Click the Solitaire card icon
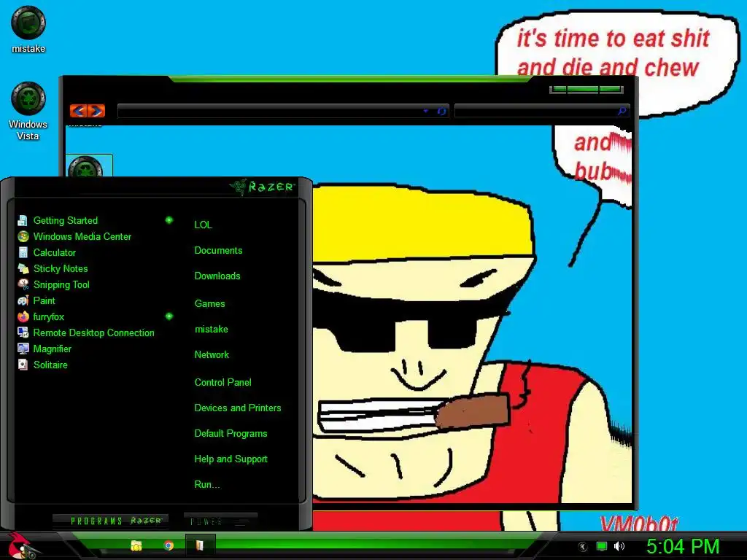Viewport: 747px width, 560px height. [x=23, y=365]
